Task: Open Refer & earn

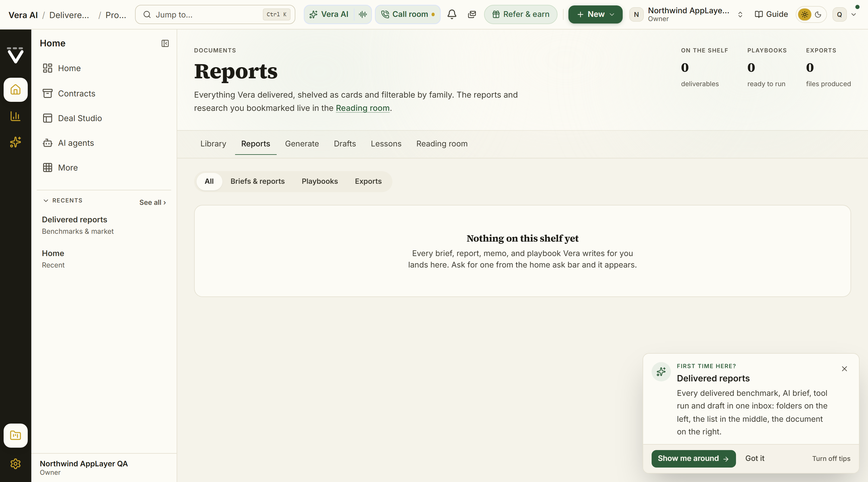Action: coord(520,14)
